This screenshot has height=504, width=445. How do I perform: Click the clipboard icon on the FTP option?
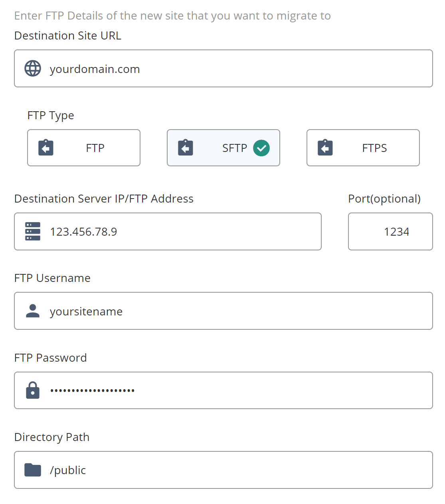[x=46, y=148]
